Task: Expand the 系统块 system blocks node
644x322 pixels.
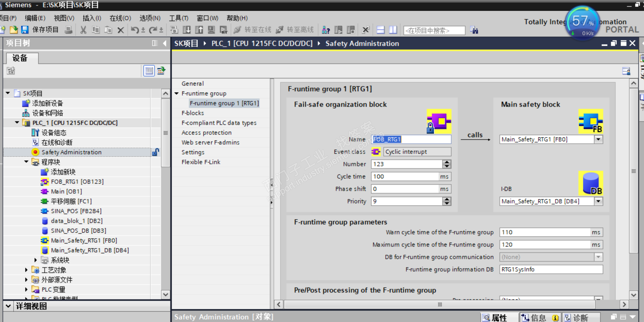Action: tap(36, 260)
